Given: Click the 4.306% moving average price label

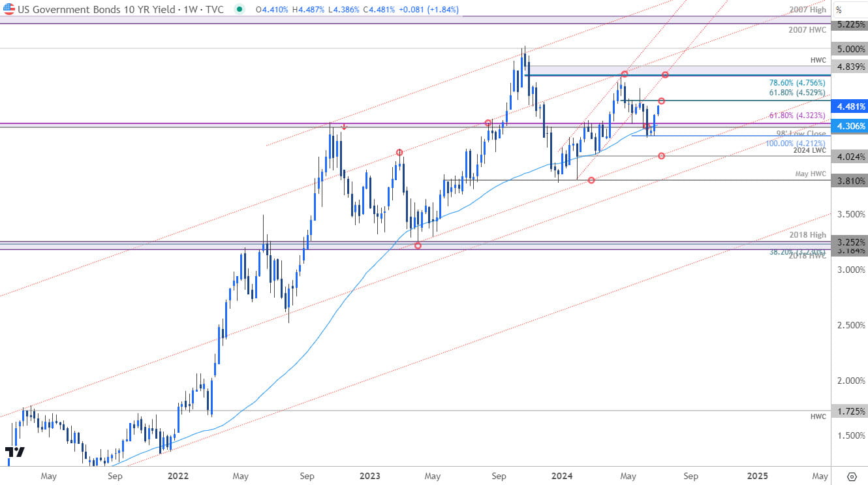Looking at the screenshot, I should [849, 125].
